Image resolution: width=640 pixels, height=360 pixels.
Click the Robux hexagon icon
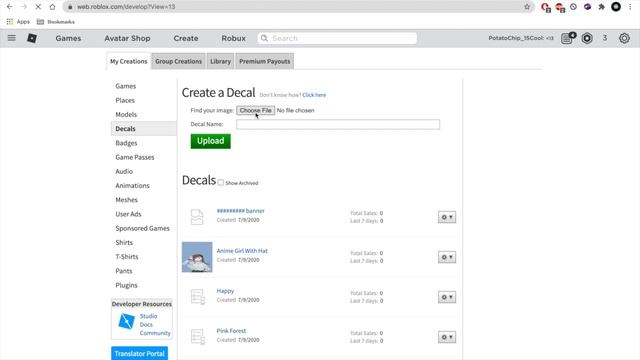point(587,38)
